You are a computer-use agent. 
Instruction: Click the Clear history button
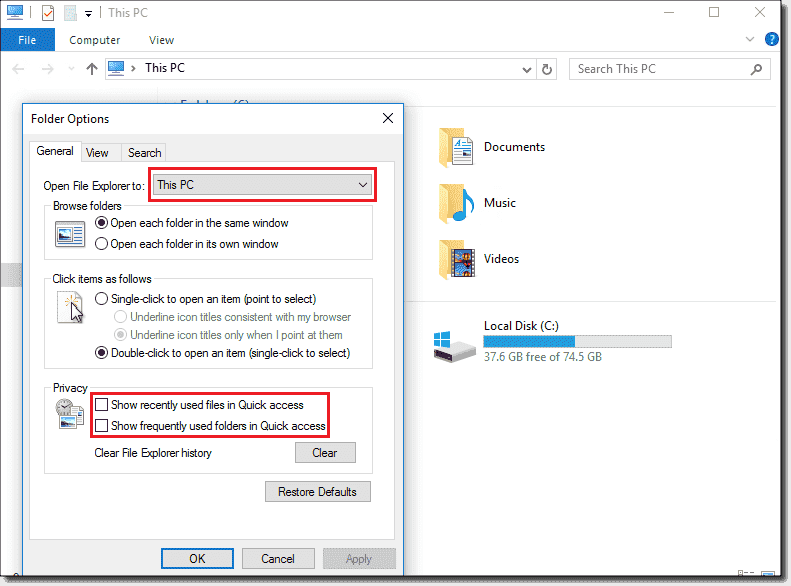point(325,452)
